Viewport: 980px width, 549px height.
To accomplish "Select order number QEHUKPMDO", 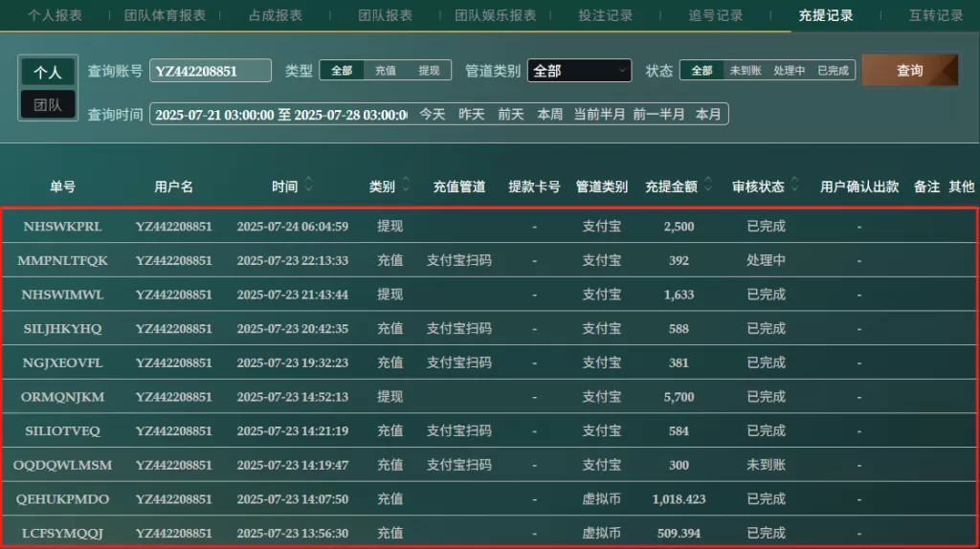I will [62, 499].
